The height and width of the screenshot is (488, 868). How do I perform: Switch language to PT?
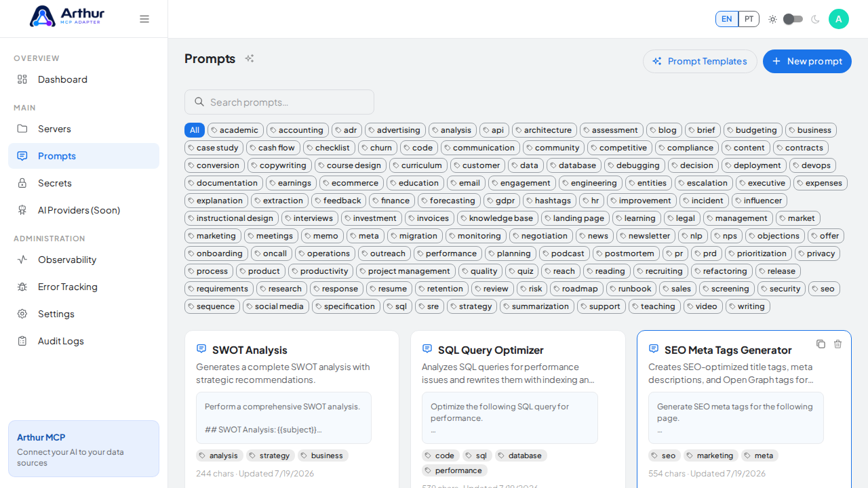point(749,19)
